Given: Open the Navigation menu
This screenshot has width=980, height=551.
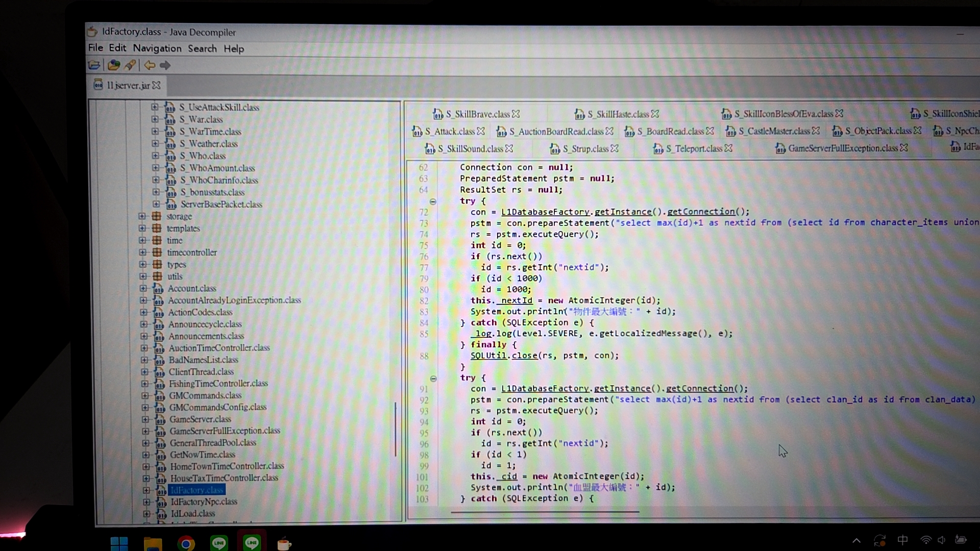Looking at the screenshot, I should pyautogui.click(x=157, y=48).
